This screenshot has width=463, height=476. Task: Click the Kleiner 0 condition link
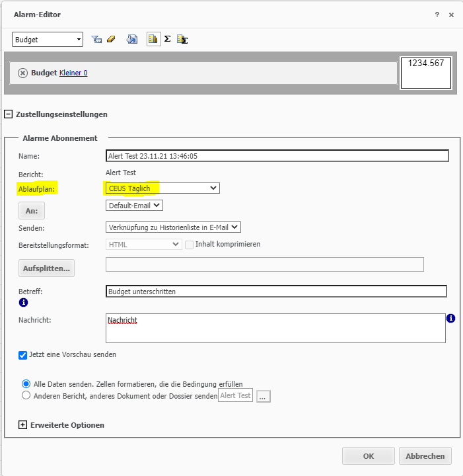coord(73,73)
